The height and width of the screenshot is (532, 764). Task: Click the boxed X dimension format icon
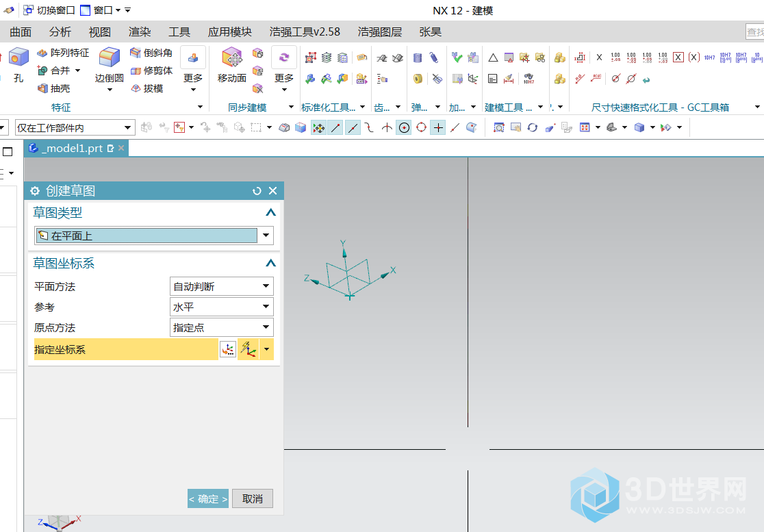click(678, 58)
